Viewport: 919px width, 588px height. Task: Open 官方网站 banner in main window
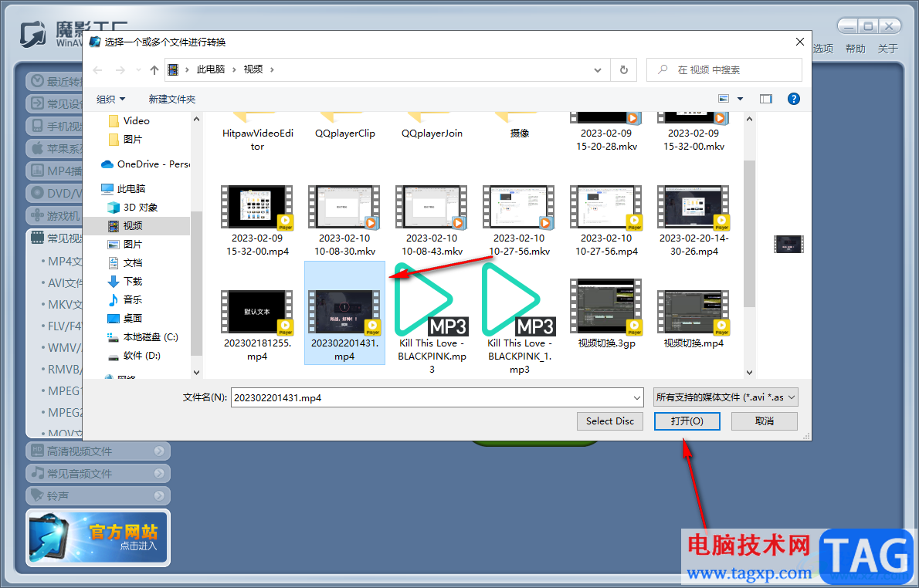click(98, 538)
